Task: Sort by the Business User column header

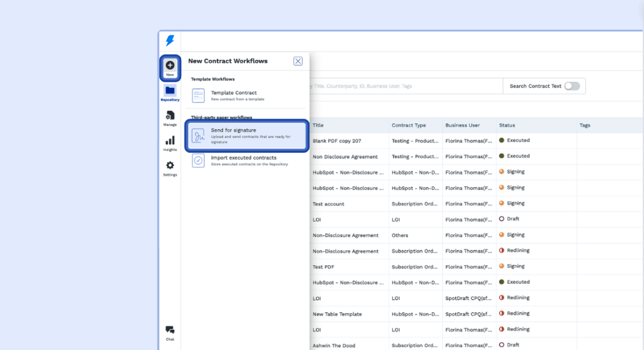Action: pyautogui.click(x=462, y=126)
